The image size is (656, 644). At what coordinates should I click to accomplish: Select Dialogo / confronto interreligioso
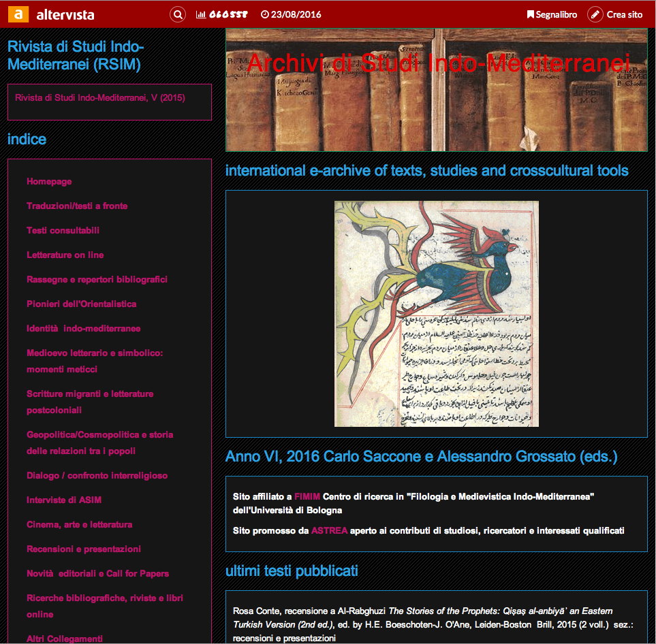(x=97, y=475)
